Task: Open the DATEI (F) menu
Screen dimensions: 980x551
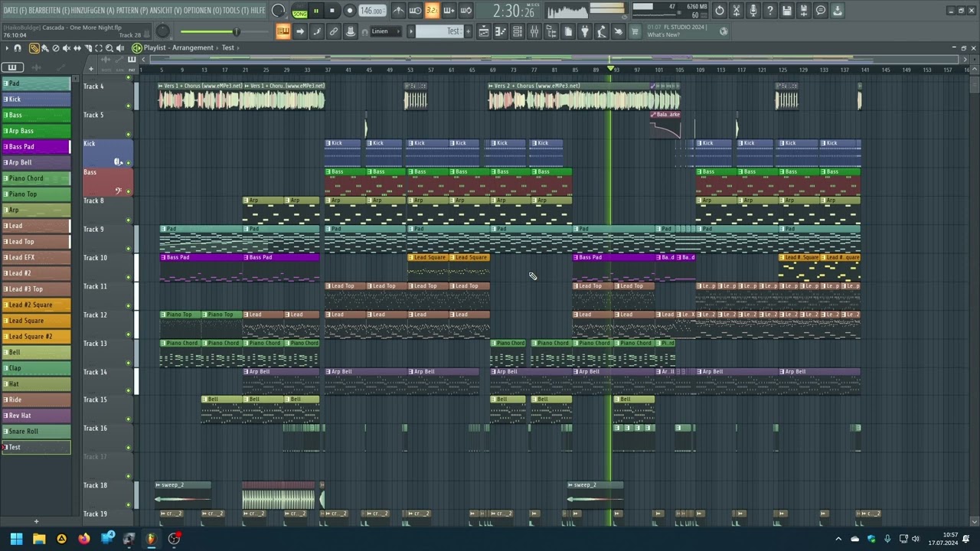Action: coord(15,11)
